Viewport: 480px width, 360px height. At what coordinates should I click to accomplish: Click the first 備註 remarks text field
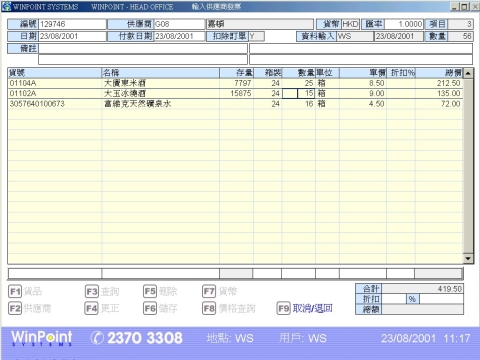tap(143, 49)
